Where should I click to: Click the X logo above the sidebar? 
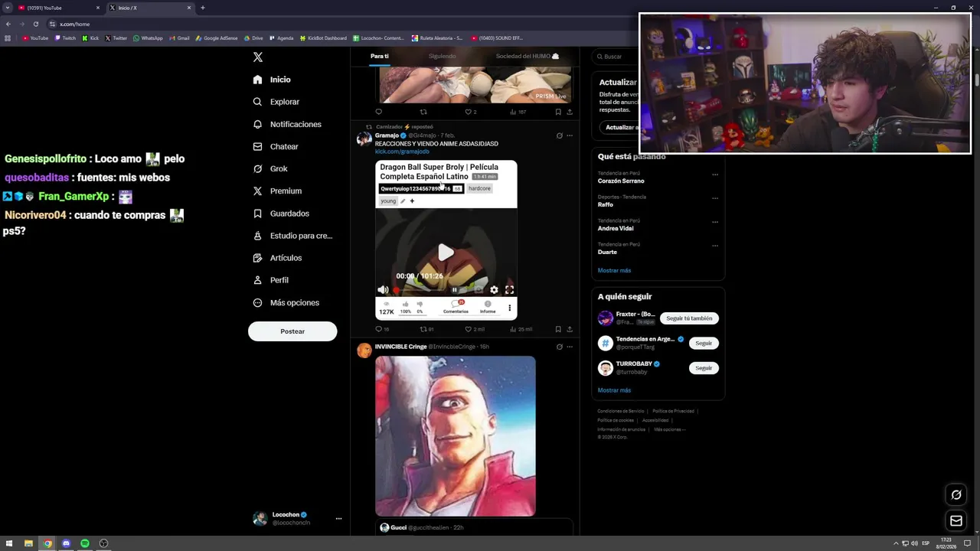point(258,57)
